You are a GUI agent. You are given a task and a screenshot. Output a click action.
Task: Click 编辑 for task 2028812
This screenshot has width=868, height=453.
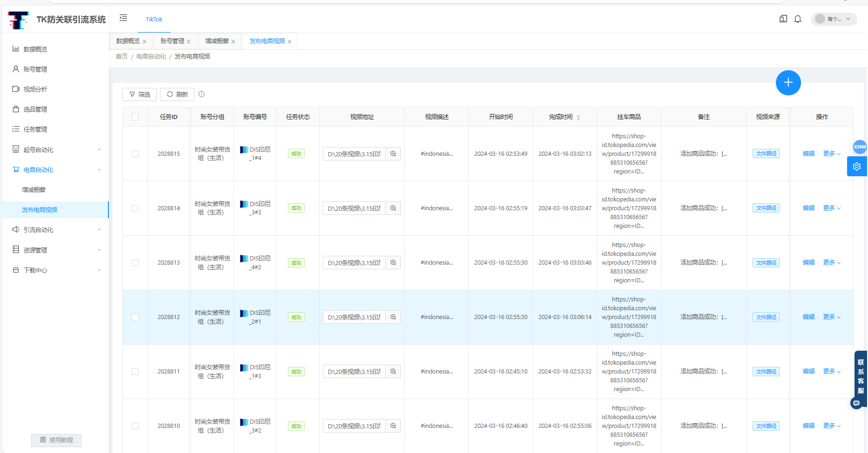(808, 317)
